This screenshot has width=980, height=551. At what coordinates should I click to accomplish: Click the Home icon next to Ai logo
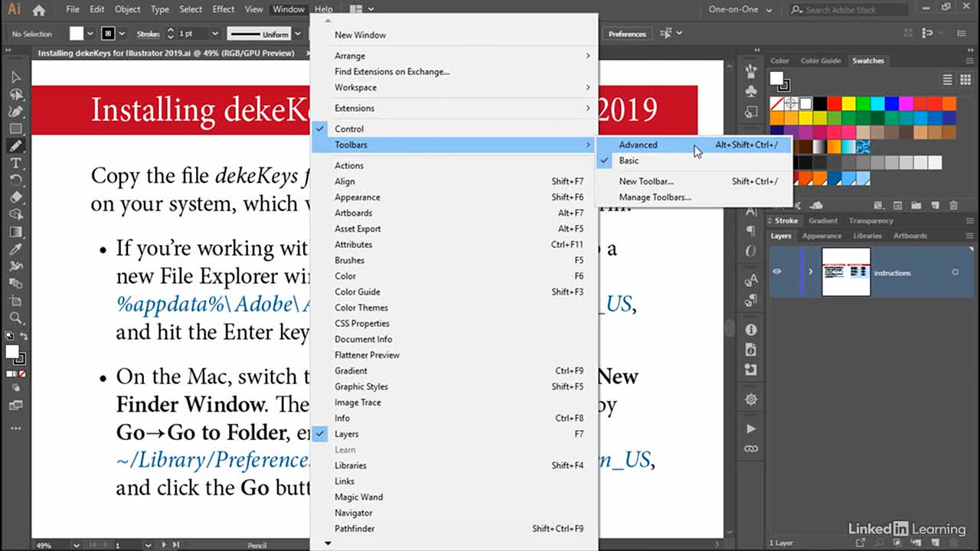38,10
